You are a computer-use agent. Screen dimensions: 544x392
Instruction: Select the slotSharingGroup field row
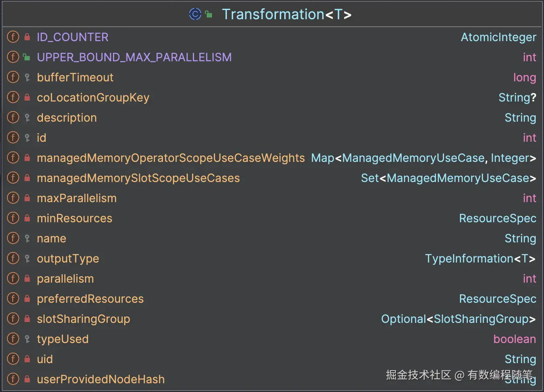83,319
